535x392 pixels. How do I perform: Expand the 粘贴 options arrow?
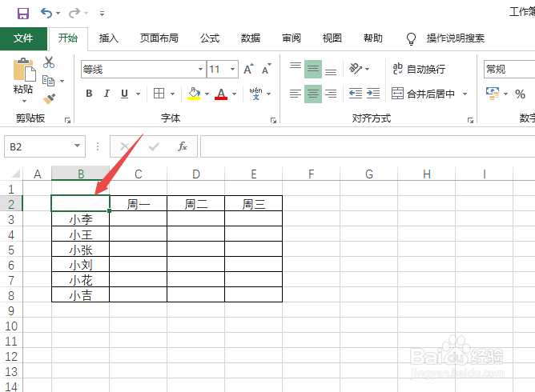click(x=24, y=101)
